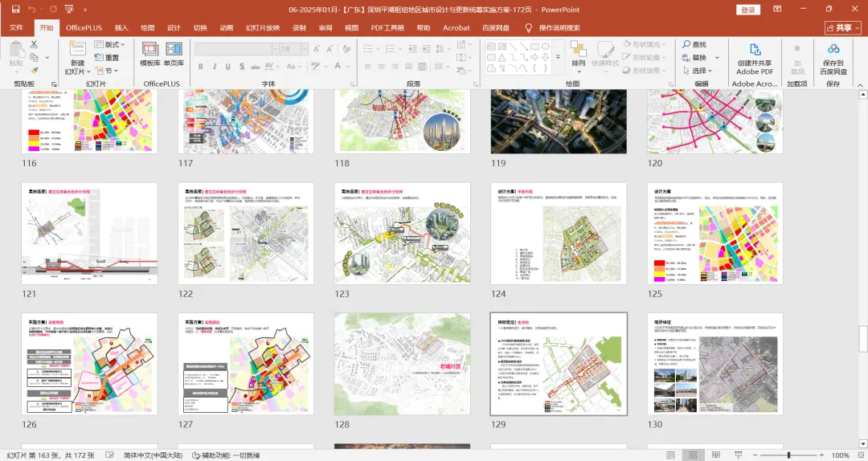This screenshot has height=461, width=868.
Task: Click Create and Share Adobe PDF icon
Action: [x=755, y=59]
